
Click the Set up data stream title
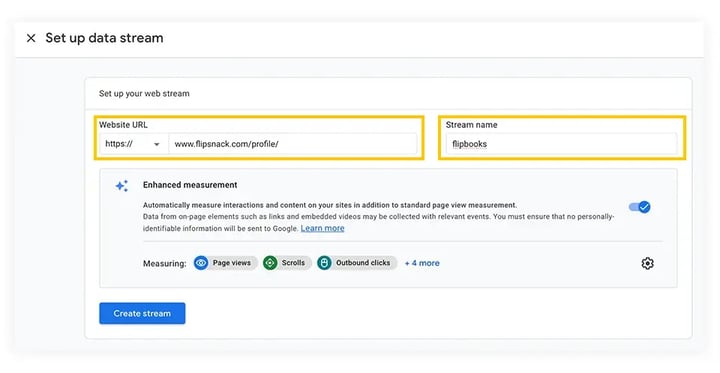tap(104, 38)
